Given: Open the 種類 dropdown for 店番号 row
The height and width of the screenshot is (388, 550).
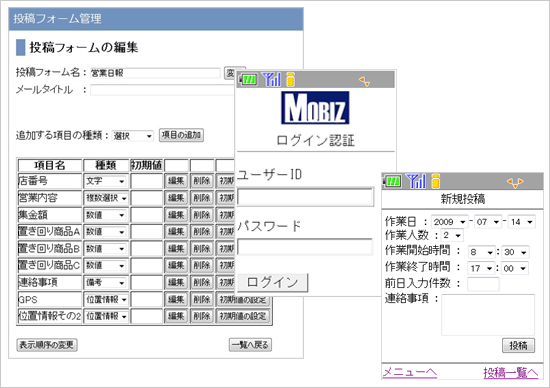Looking at the screenshot, I should [x=105, y=181].
